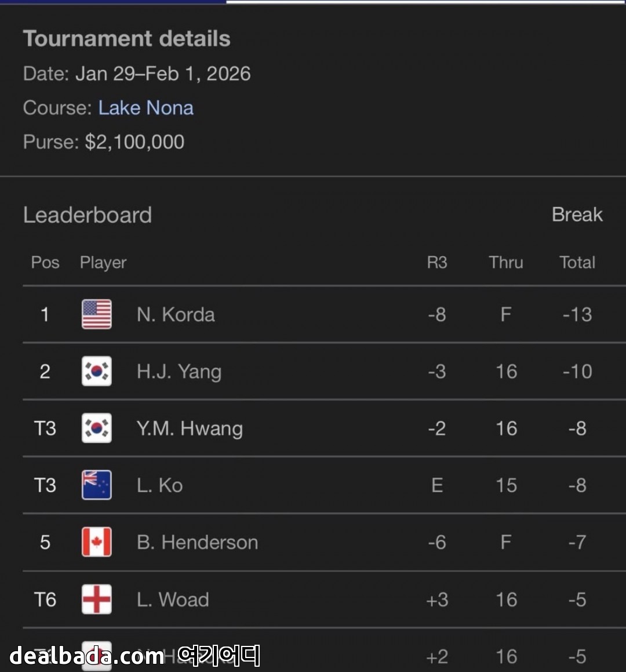This screenshot has height=672, width=626.
Task: Click the South Korea flag beside Y.M. Hwang
Action: [97, 428]
